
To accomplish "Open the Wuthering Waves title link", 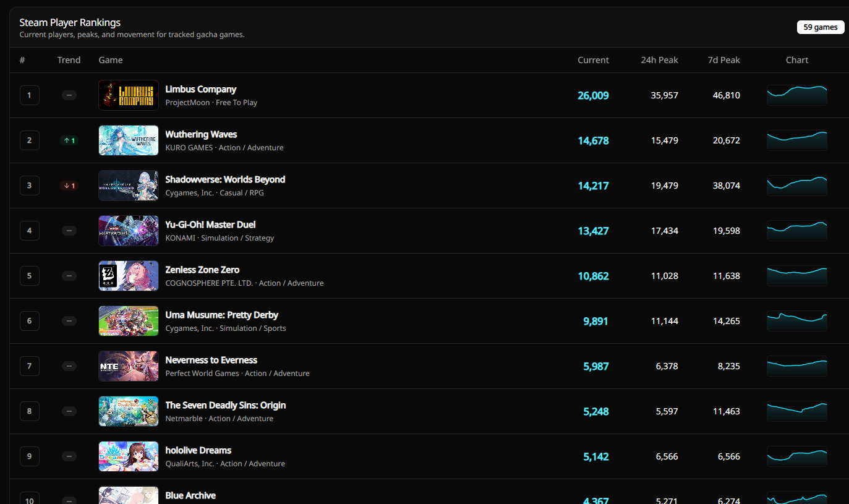I will coord(201,134).
